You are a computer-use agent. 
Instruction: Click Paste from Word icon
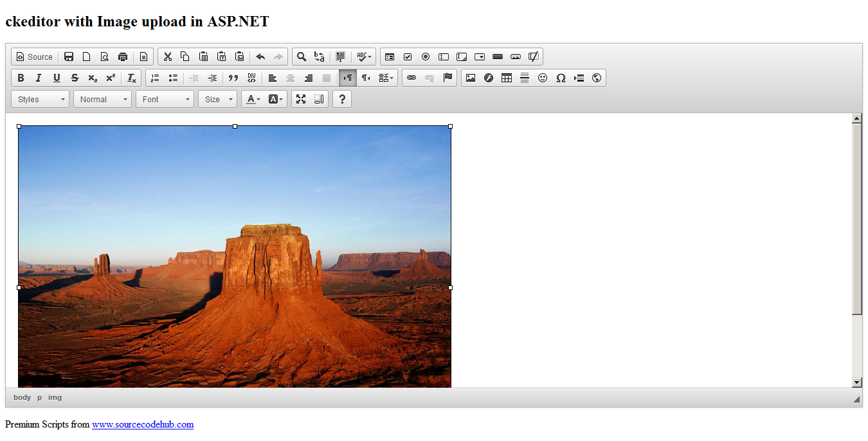pos(239,57)
